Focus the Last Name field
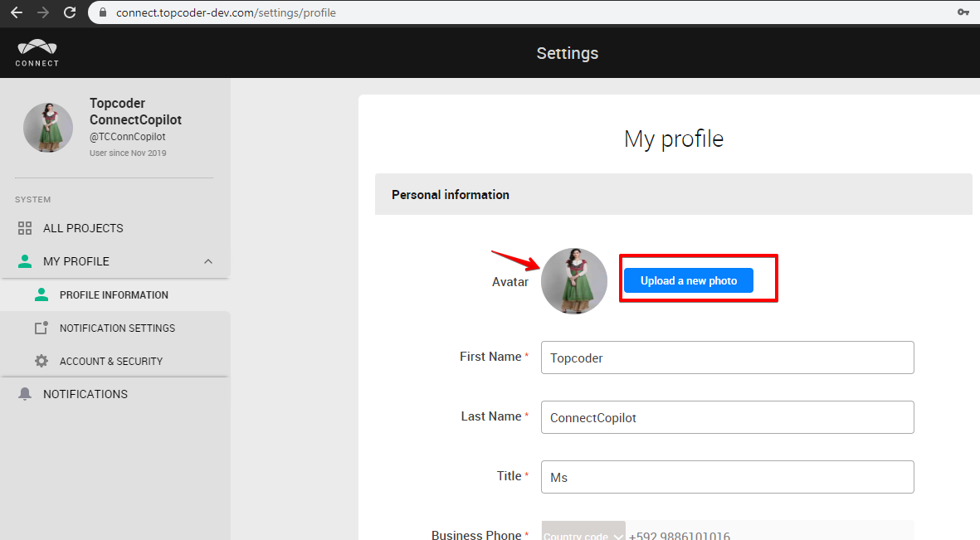980x540 pixels. pyautogui.click(x=728, y=417)
